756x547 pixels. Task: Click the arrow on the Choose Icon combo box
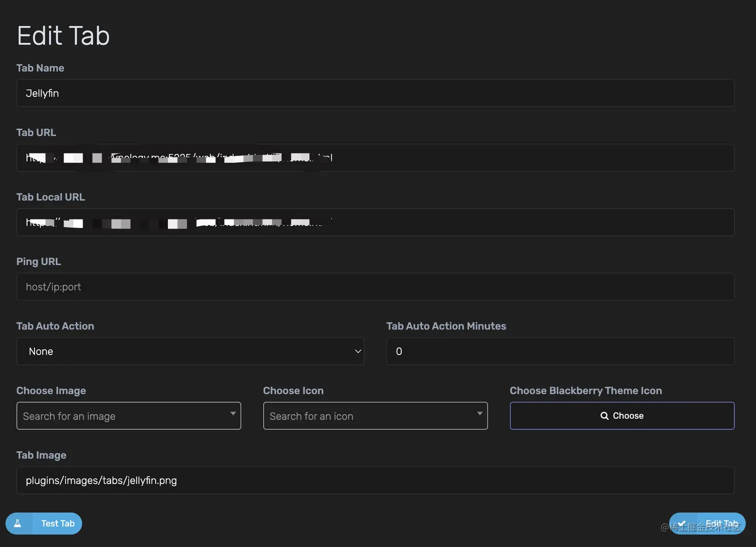(x=479, y=413)
